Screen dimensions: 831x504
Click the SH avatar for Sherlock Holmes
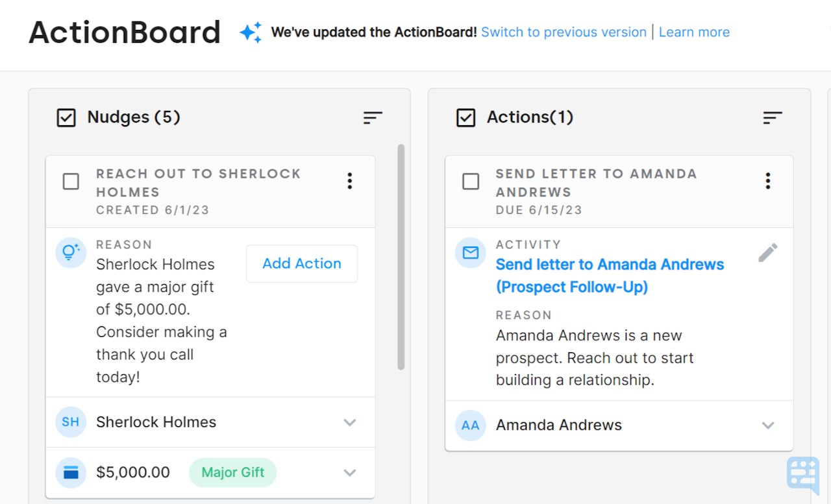(70, 422)
